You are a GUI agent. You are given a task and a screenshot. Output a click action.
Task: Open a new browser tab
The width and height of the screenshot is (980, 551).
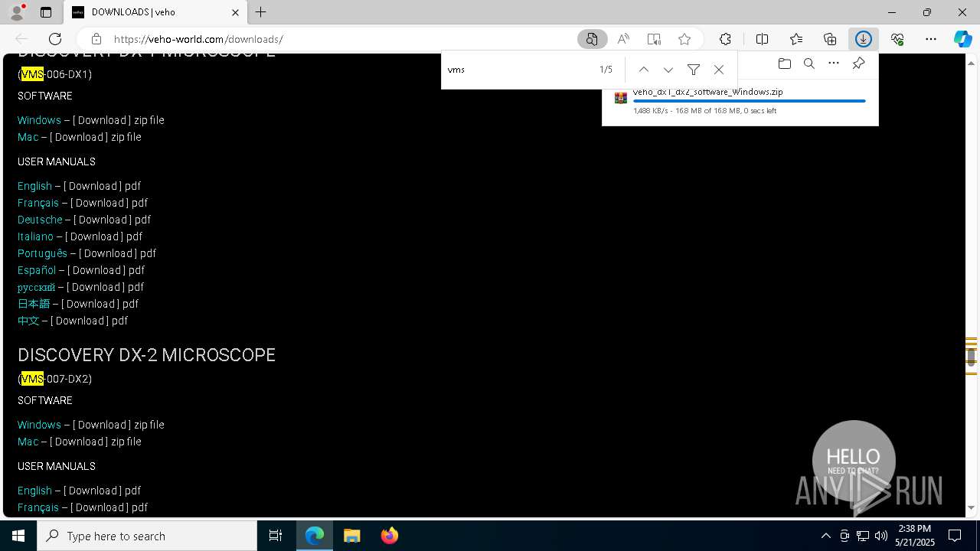coord(260,12)
